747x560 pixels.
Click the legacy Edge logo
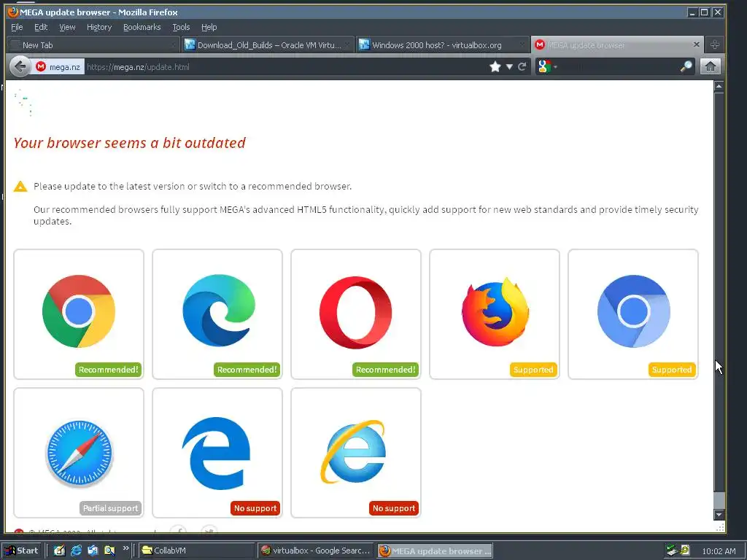pos(217,454)
